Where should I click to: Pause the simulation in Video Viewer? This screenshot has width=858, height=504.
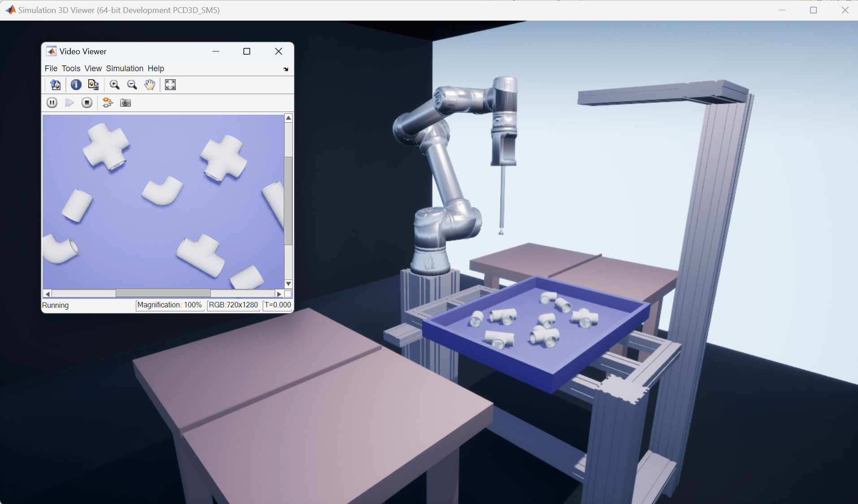pyautogui.click(x=52, y=103)
